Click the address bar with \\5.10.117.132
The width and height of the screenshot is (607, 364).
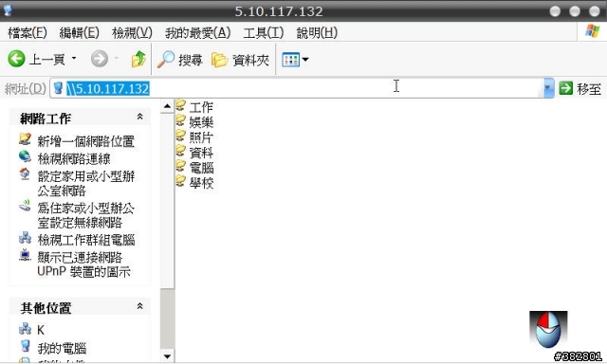pyautogui.click(x=297, y=88)
